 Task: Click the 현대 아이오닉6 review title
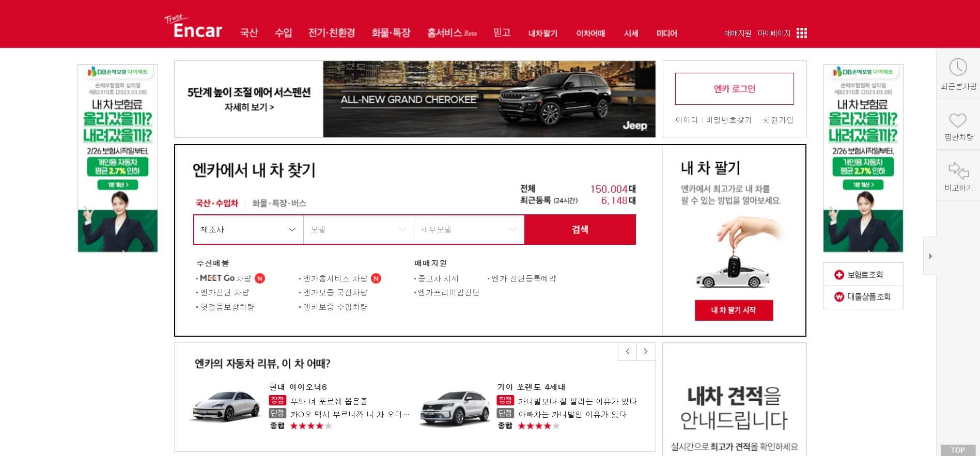pyautogui.click(x=298, y=387)
